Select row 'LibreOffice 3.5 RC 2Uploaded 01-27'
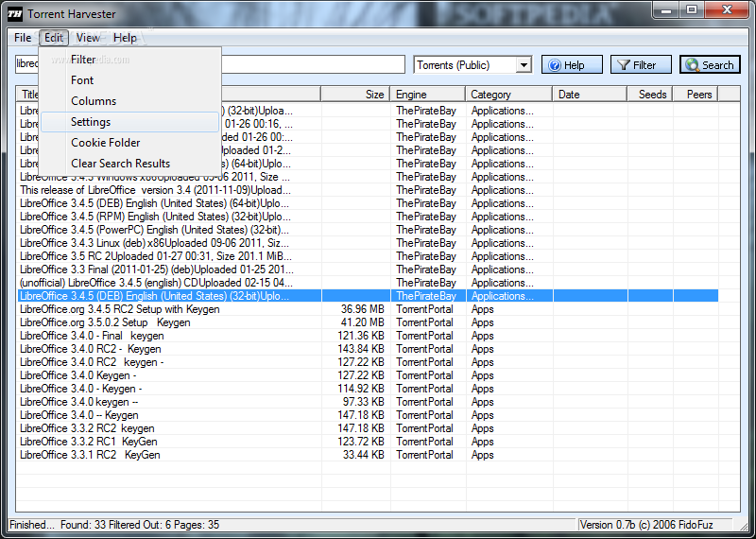Image resolution: width=756 pixels, height=539 pixels. coord(368,256)
